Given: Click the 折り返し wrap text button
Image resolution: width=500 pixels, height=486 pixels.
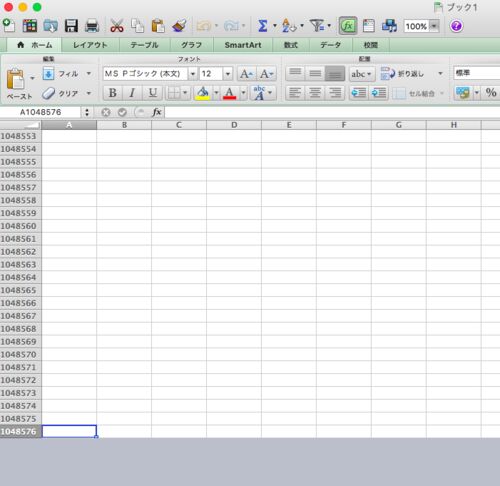Looking at the screenshot, I should [x=403, y=74].
